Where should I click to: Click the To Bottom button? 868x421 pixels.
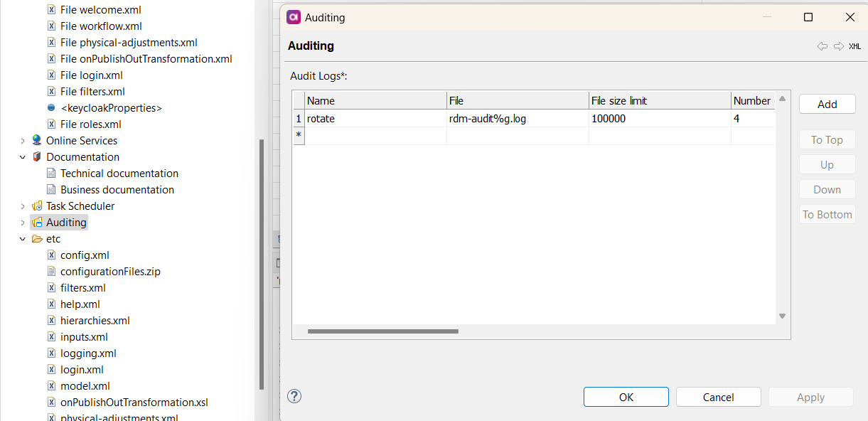827,214
